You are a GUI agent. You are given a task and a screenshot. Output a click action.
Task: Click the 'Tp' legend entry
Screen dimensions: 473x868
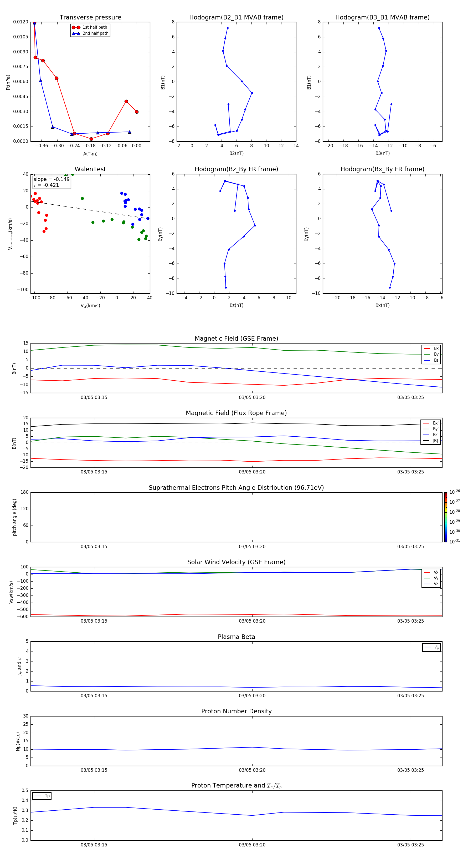pos(42,796)
